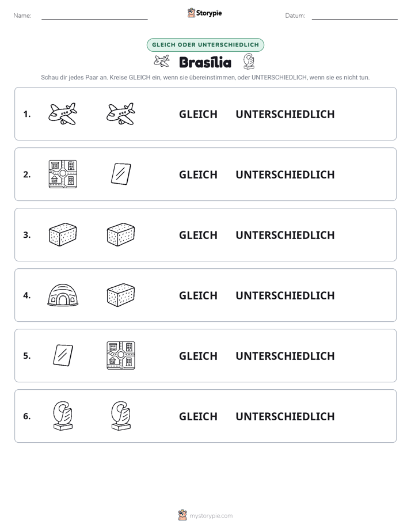Image resolution: width=411 pixels, height=532 pixels.
Task: Click the first airplane in row 1
Action: [63, 113]
